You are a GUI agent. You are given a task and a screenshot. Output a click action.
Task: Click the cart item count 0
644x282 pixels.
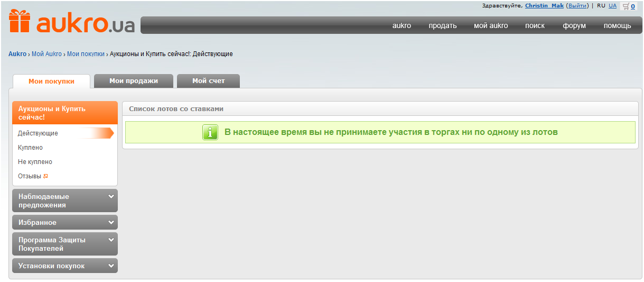coord(633,6)
